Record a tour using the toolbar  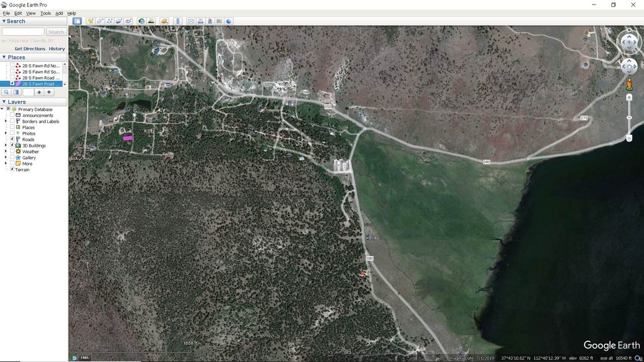(128, 21)
